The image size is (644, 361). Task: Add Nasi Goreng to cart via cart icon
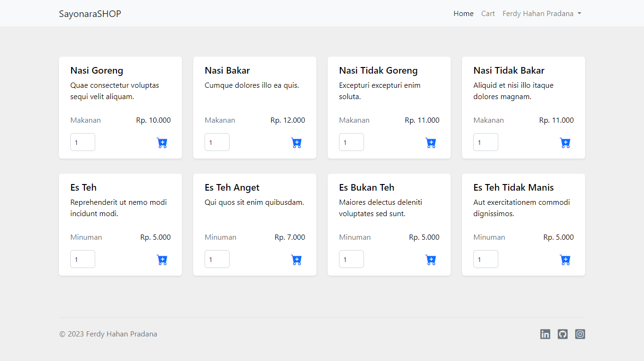coord(162,143)
